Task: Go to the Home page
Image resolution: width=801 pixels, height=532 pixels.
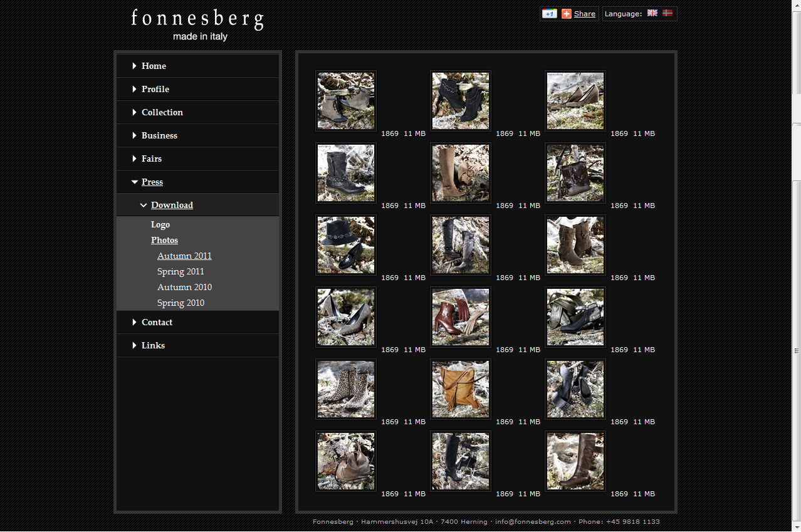Action: coord(154,66)
